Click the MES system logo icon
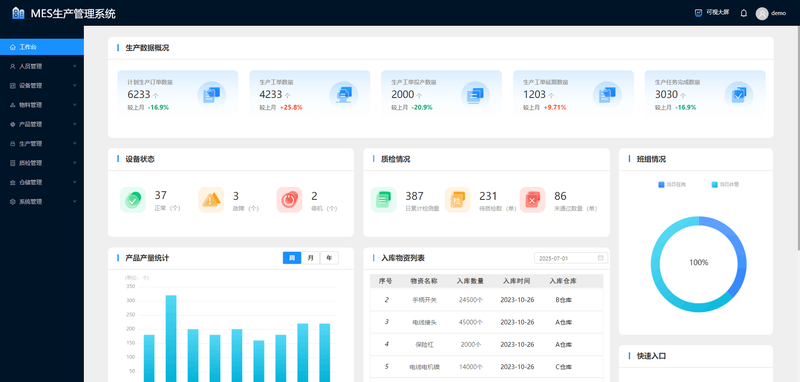Image resolution: width=800 pixels, height=382 pixels. click(18, 13)
